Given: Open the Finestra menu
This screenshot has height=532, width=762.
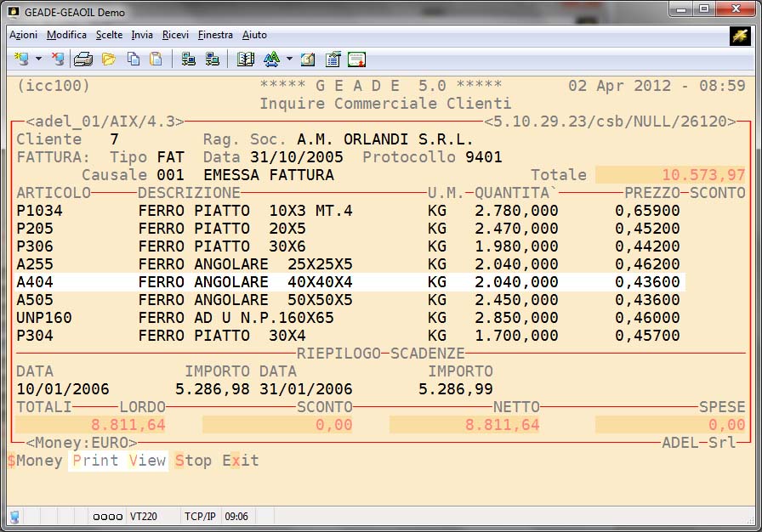Looking at the screenshot, I should 215,35.
